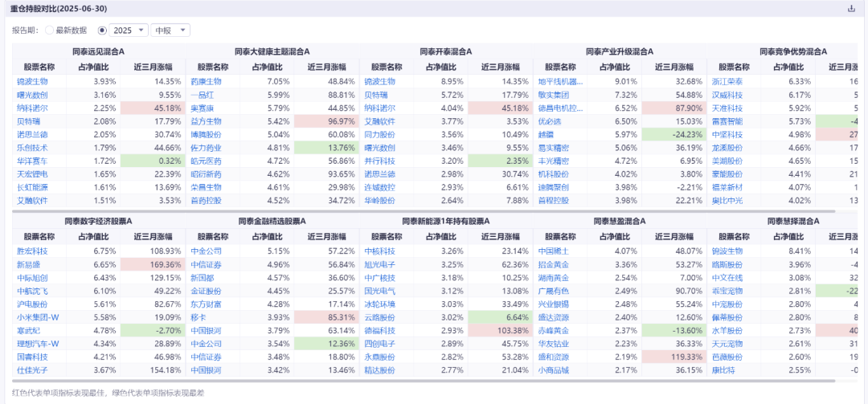Screen dimensions: 868x404
Task: Click the red-highlighted 119.33% cell
Action: coord(674,357)
